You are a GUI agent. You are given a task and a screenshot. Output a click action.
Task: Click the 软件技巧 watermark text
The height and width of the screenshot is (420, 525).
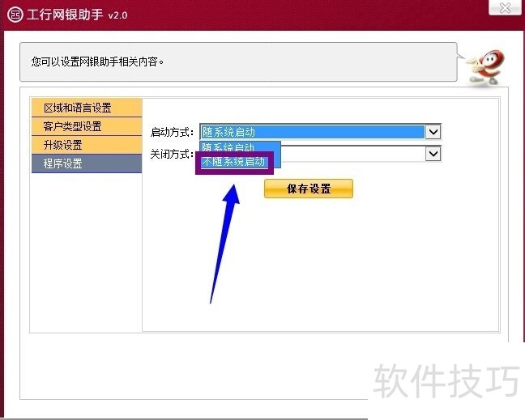(446, 380)
